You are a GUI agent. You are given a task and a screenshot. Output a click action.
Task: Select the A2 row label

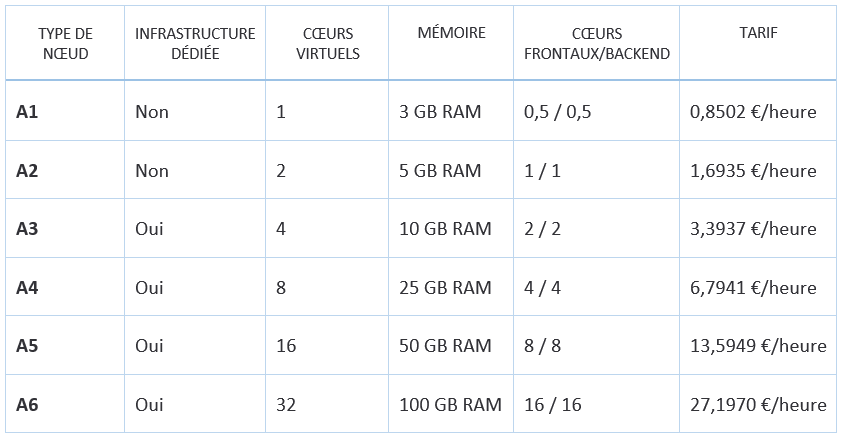click(x=65, y=170)
